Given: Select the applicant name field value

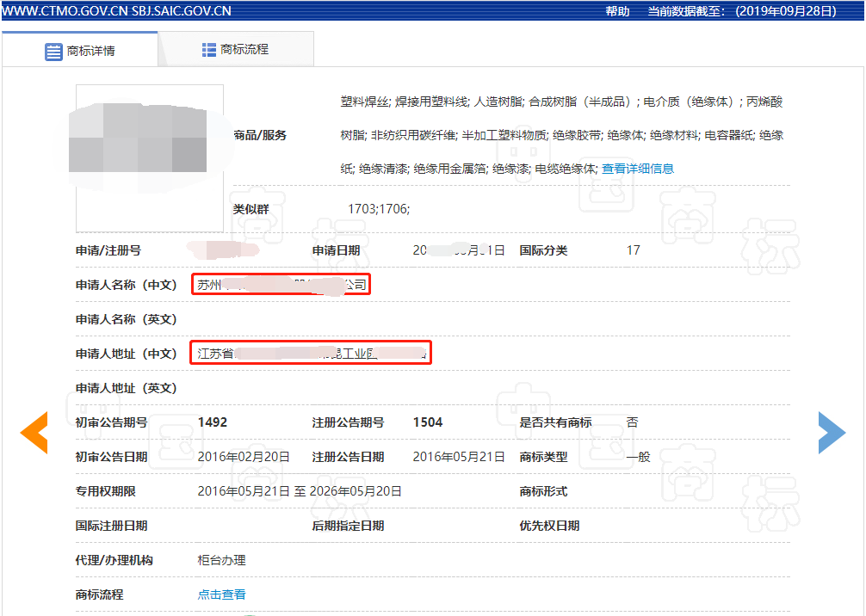Looking at the screenshot, I should click(281, 284).
